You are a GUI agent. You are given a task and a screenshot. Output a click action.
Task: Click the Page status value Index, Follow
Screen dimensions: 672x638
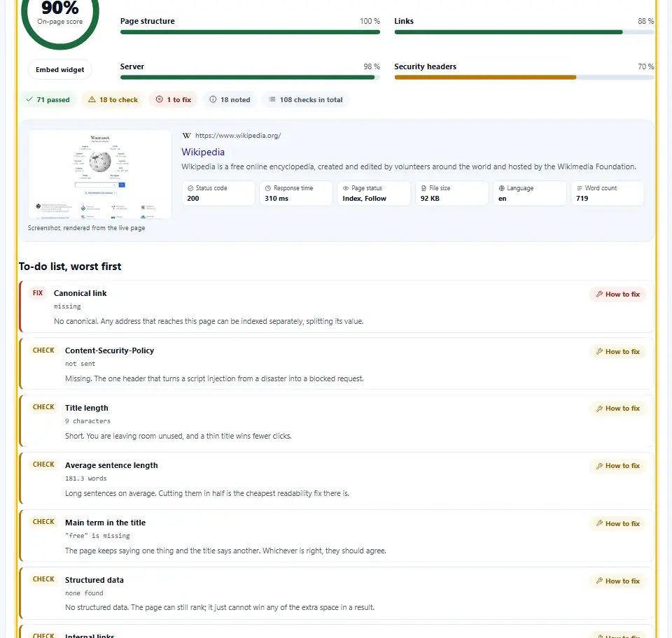pos(364,199)
